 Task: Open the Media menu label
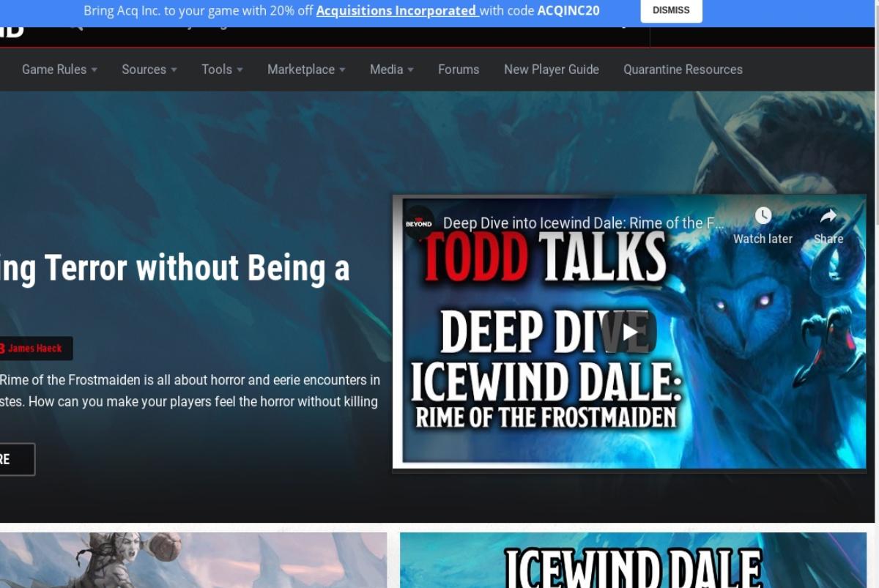pos(386,70)
